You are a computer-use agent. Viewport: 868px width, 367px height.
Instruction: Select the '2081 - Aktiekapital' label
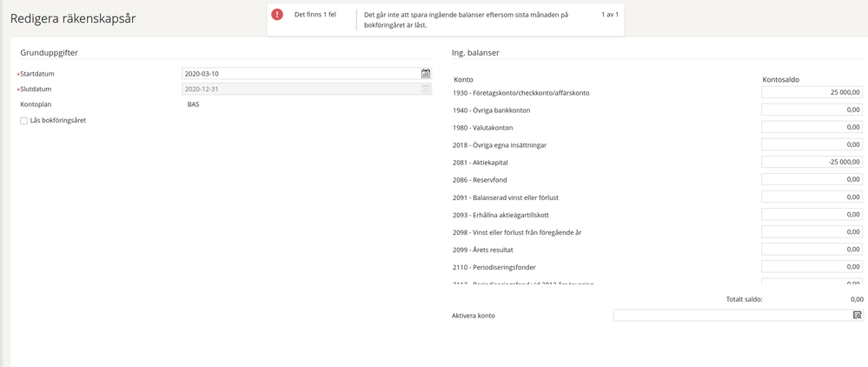[x=480, y=163]
